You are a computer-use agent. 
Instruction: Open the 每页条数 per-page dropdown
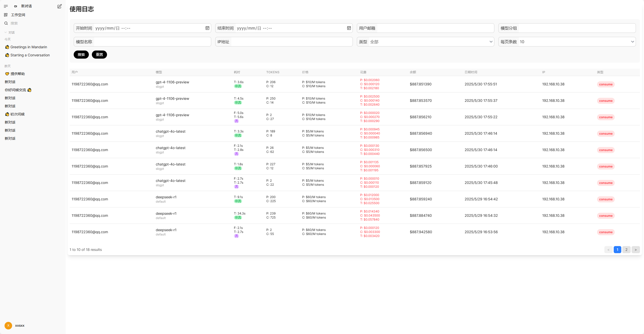[567, 42]
